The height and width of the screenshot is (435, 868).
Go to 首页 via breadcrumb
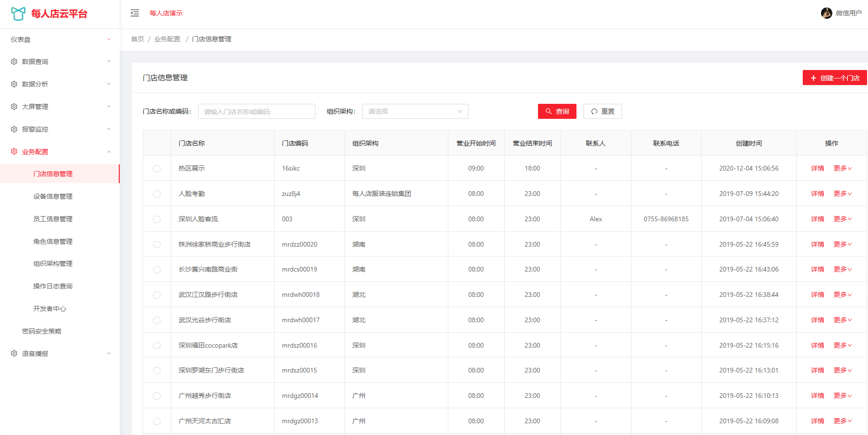coord(138,39)
